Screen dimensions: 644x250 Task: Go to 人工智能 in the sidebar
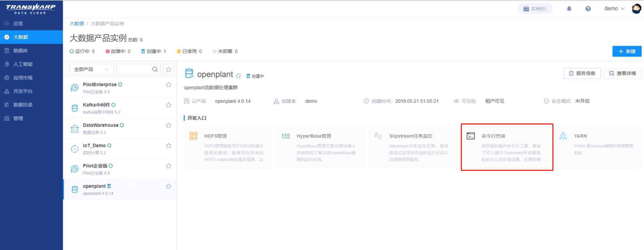tap(31, 64)
